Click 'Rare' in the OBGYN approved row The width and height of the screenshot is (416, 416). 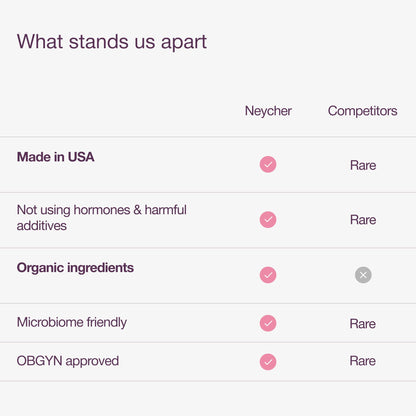click(363, 361)
